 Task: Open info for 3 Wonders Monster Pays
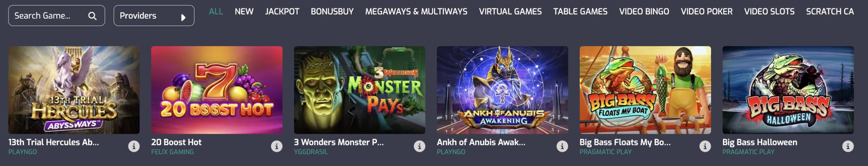[419, 146]
